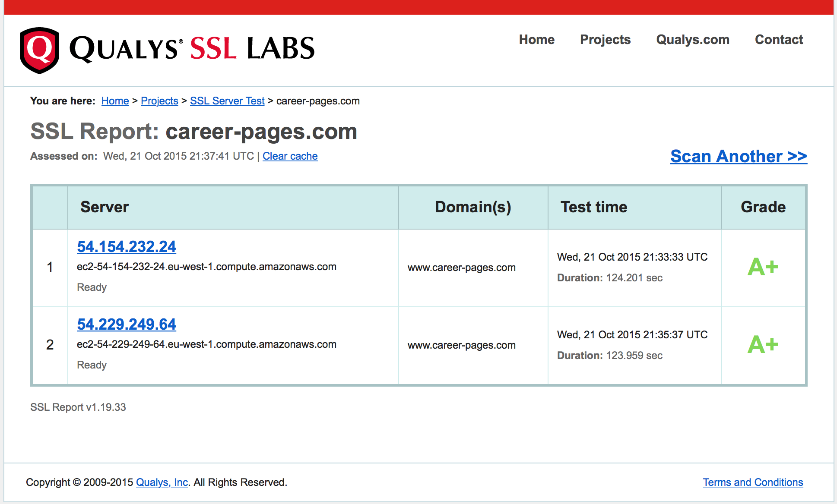837x504 pixels.
Task: Go to SSL Server Test breadcrumb
Action: coord(227,101)
